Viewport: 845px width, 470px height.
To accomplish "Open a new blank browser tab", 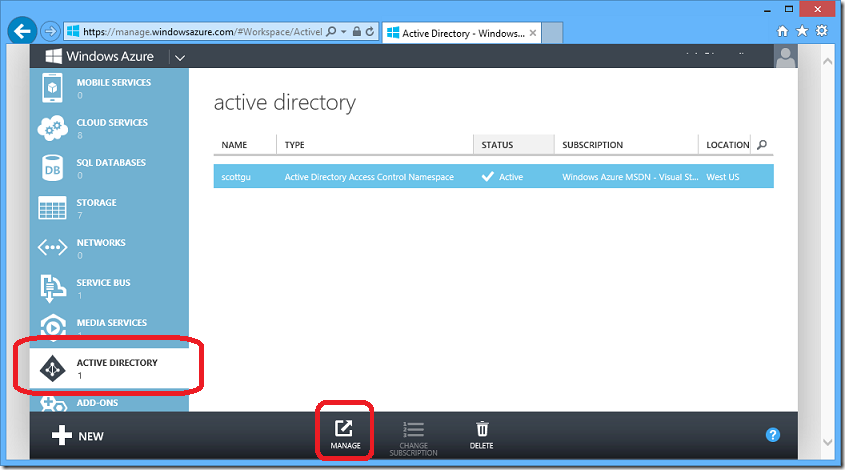I will click(552, 33).
